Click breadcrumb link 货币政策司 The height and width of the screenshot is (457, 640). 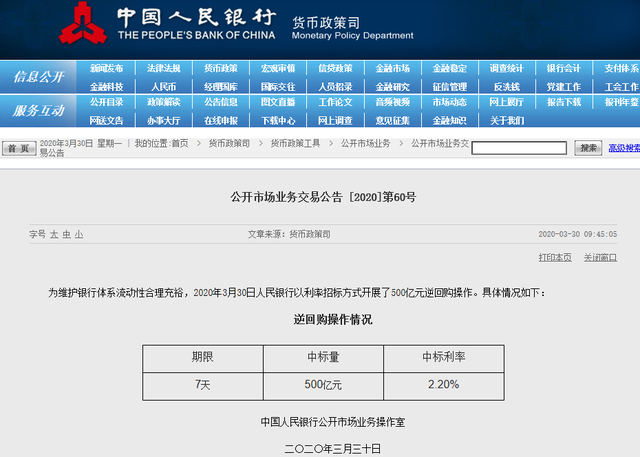229,143
